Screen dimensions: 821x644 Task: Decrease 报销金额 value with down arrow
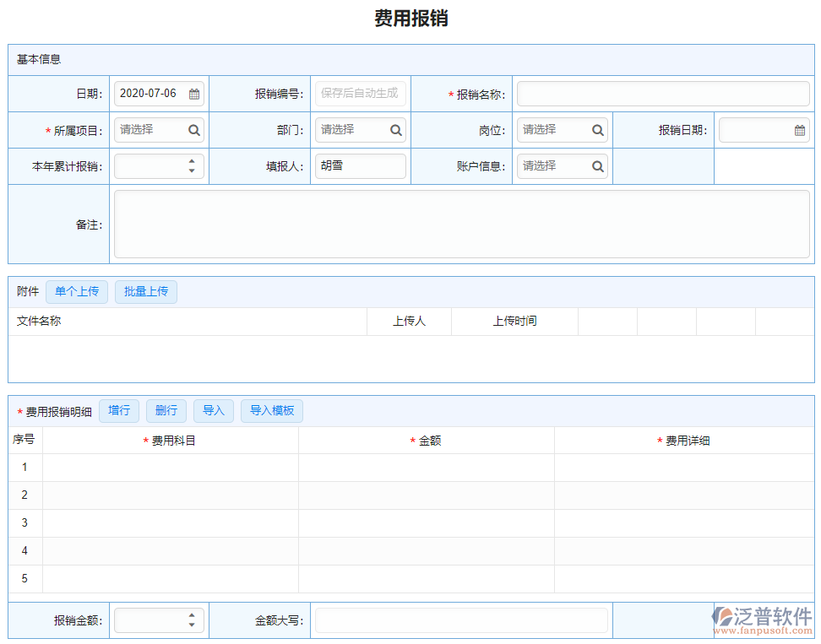coord(192,625)
